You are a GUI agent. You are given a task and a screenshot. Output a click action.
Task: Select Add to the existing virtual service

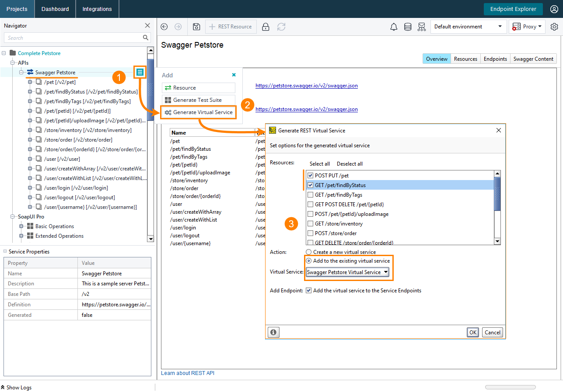pyautogui.click(x=309, y=260)
